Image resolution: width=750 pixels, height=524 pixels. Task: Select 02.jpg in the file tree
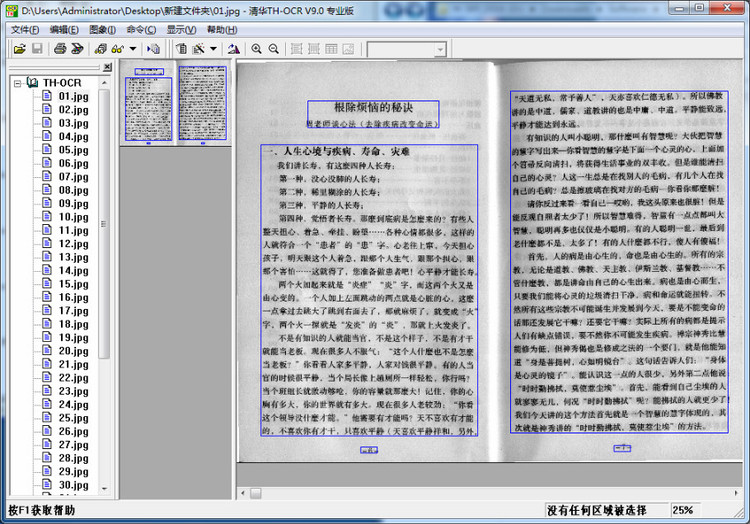(x=74, y=109)
